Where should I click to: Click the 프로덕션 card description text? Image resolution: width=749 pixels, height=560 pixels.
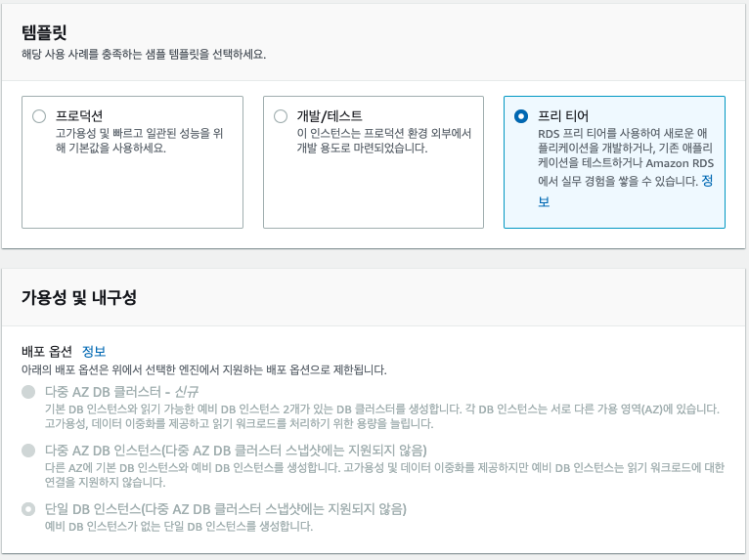point(139,141)
